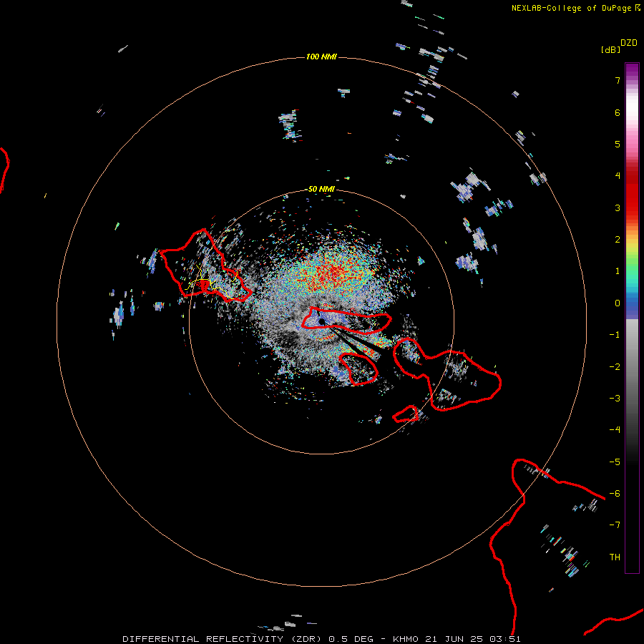Click the radar site dot at center

pyautogui.click(x=322, y=321)
